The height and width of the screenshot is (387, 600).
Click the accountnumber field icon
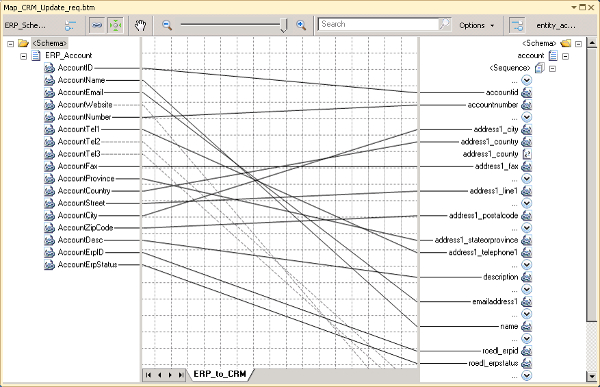pos(527,105)
